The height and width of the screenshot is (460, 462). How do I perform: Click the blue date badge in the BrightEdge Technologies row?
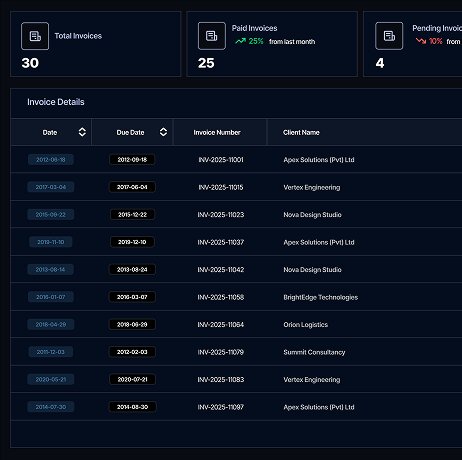51,297
